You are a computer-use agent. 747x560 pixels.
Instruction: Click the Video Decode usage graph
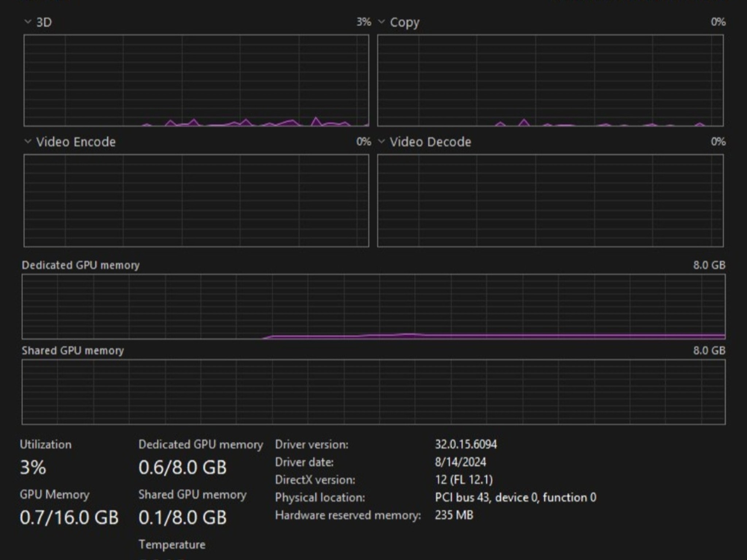(x=550, y=201)
